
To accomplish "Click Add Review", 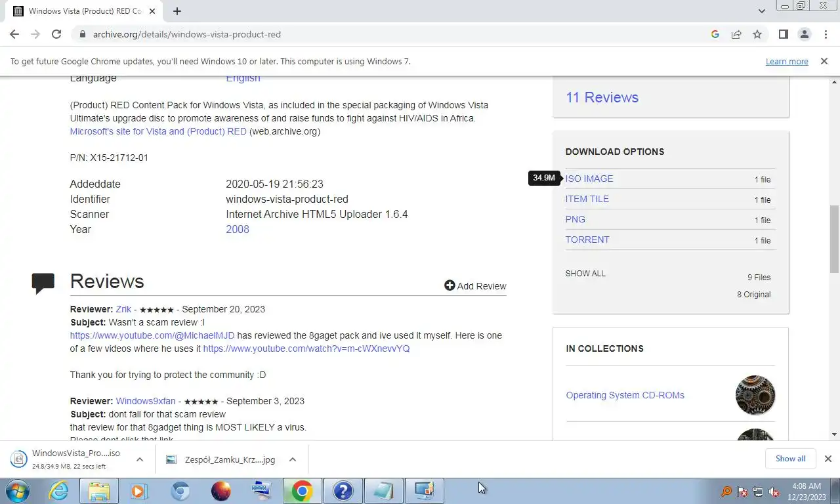I will click(475, 285).
